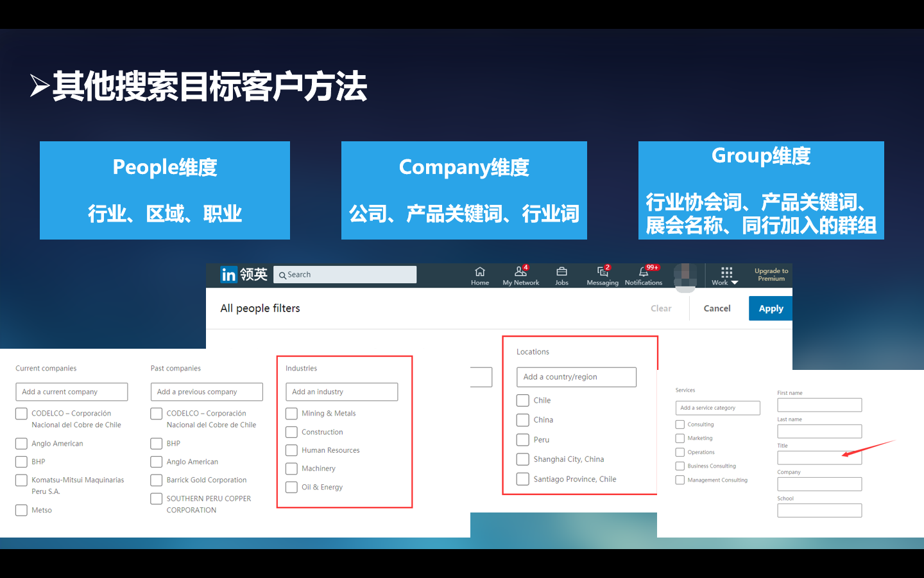The height and width of the screenshot is (578, 924).
Task: Click the profile avatar in the navbar
Action: [x=685, y=276]
